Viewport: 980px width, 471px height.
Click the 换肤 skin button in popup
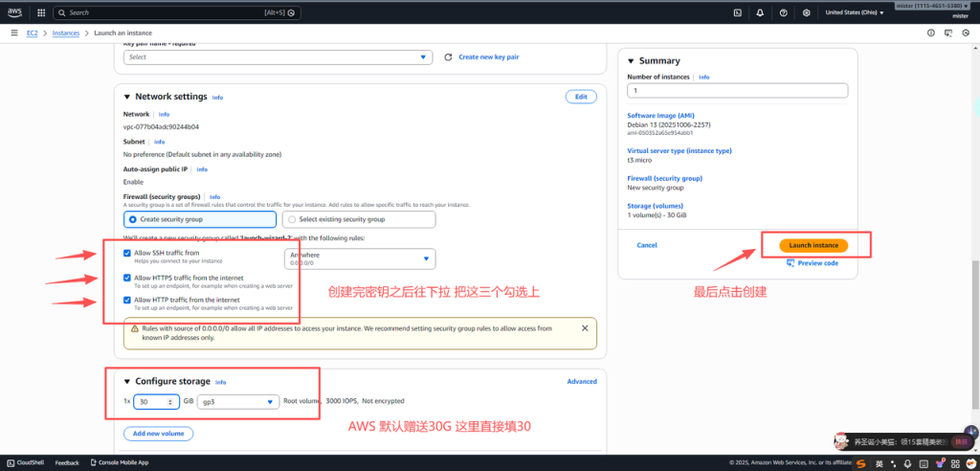point(961,442)
